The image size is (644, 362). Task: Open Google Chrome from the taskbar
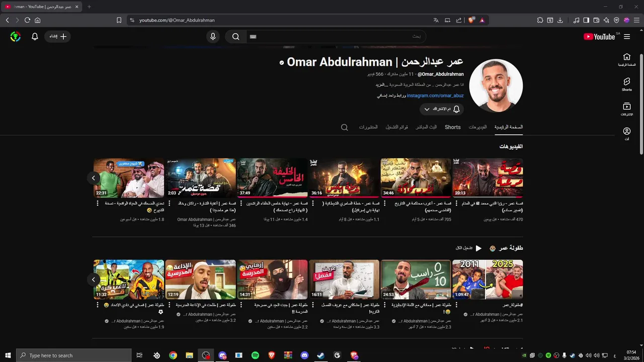pyautogui.click(x=173, y=355)
